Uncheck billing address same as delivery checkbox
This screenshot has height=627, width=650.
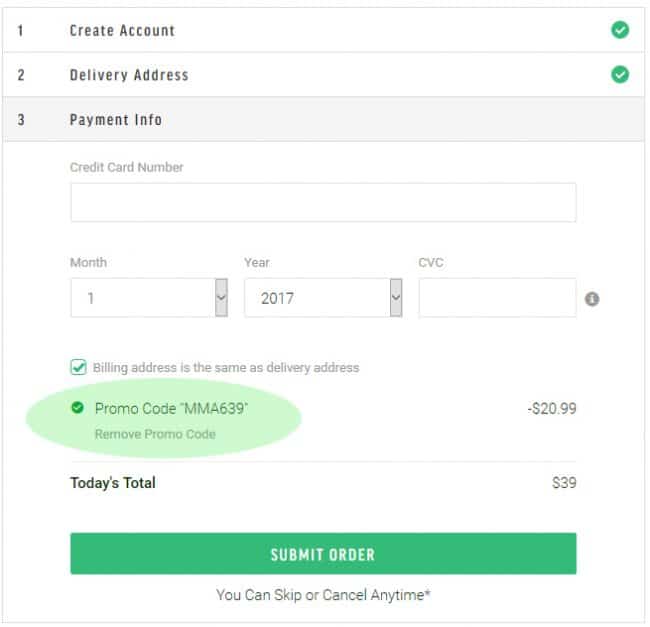tap(78, 367)
